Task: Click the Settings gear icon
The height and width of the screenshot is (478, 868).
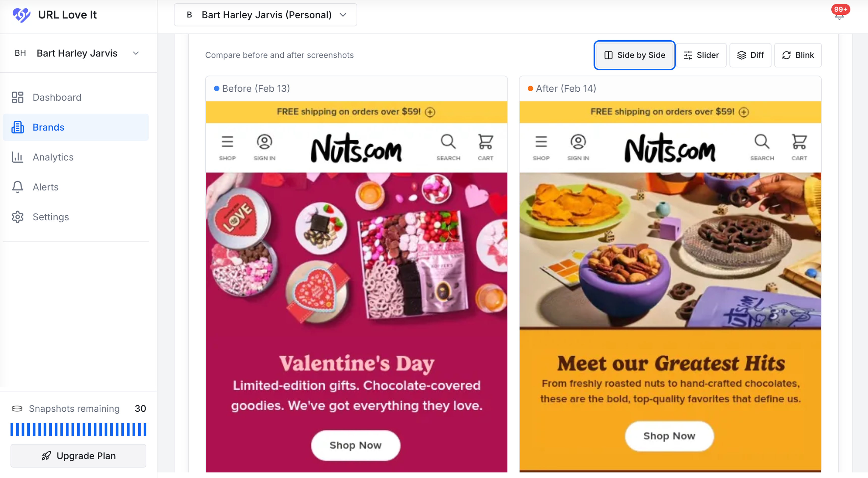Action: [17, 217]
